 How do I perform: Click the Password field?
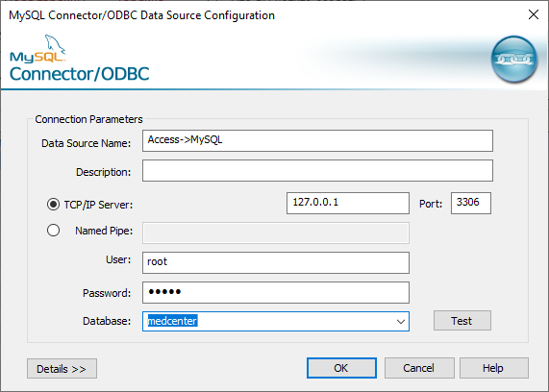click(x=276, y=293)
